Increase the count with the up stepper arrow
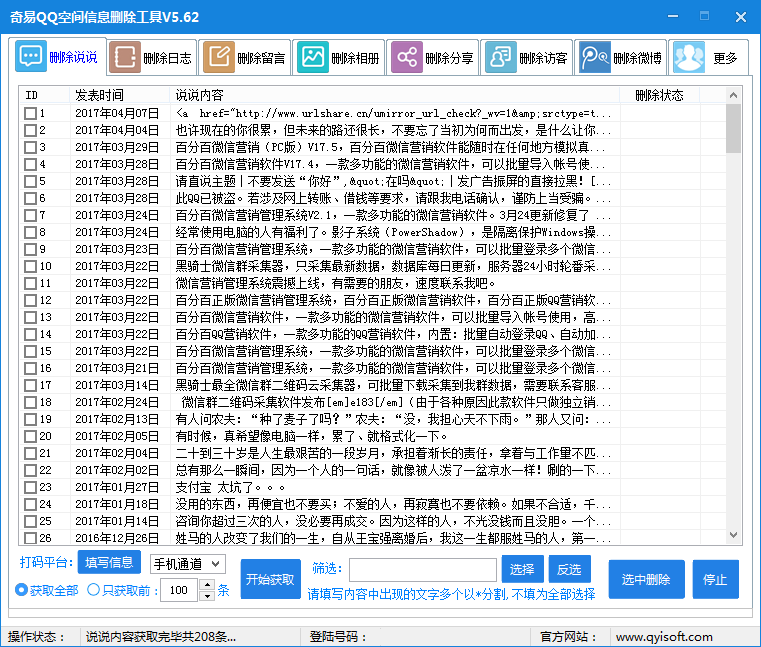 [x=207, y=585]
